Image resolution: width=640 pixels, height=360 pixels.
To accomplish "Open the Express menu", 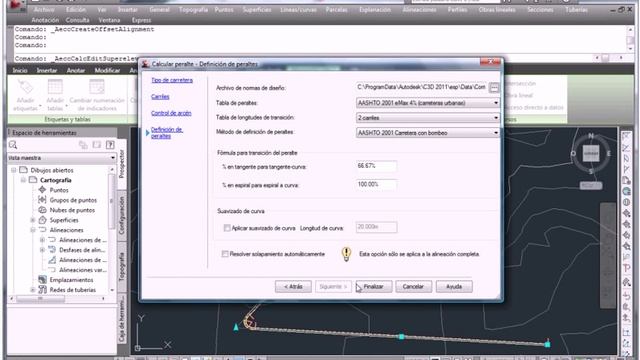I will tap(141, 20).
